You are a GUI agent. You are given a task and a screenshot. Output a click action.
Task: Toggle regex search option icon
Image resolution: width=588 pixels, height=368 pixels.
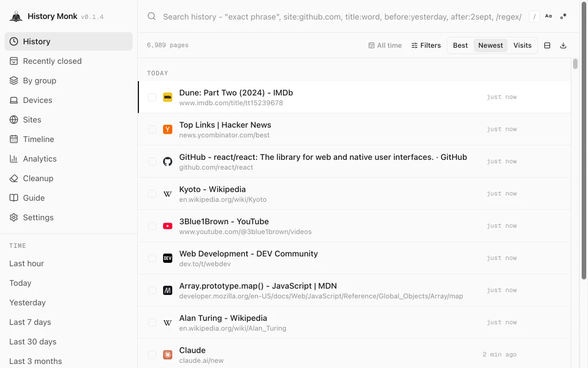(563, 16)
